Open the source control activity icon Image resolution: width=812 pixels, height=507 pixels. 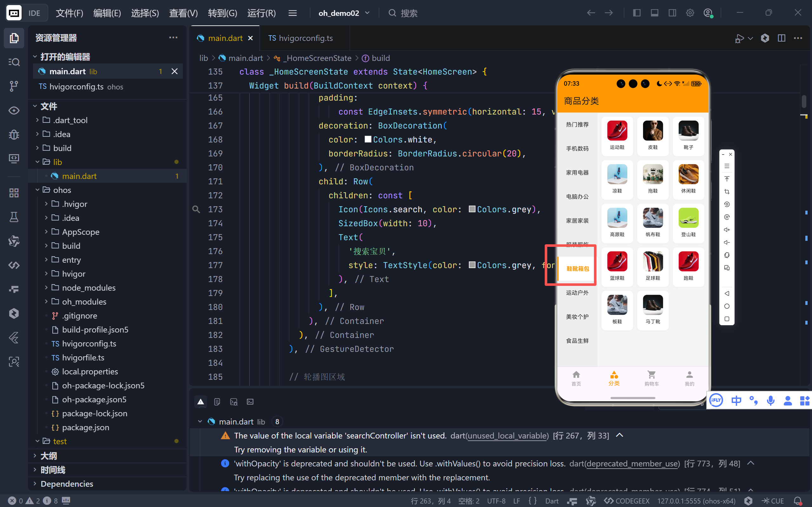click(x=14, y=86)
